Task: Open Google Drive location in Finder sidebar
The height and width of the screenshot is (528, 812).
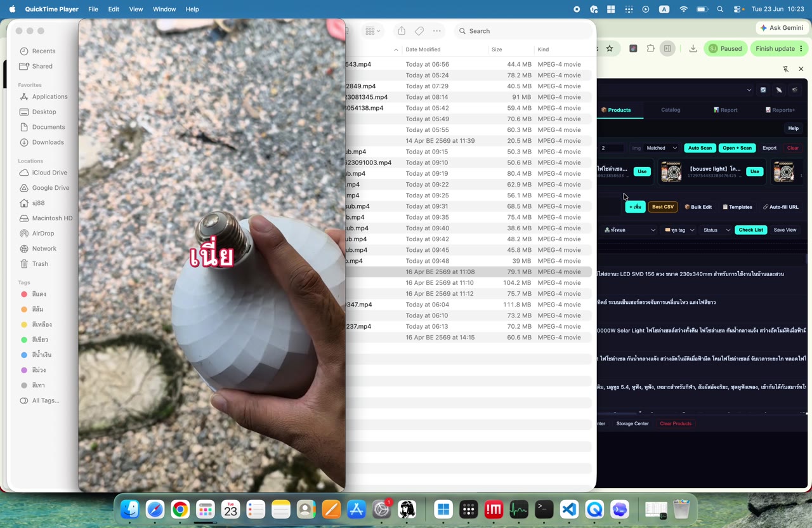Action: (x=51, y=188)
